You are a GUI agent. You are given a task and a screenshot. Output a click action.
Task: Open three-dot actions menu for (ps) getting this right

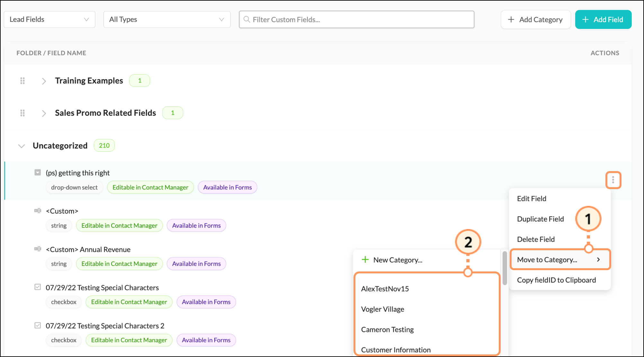613,180
